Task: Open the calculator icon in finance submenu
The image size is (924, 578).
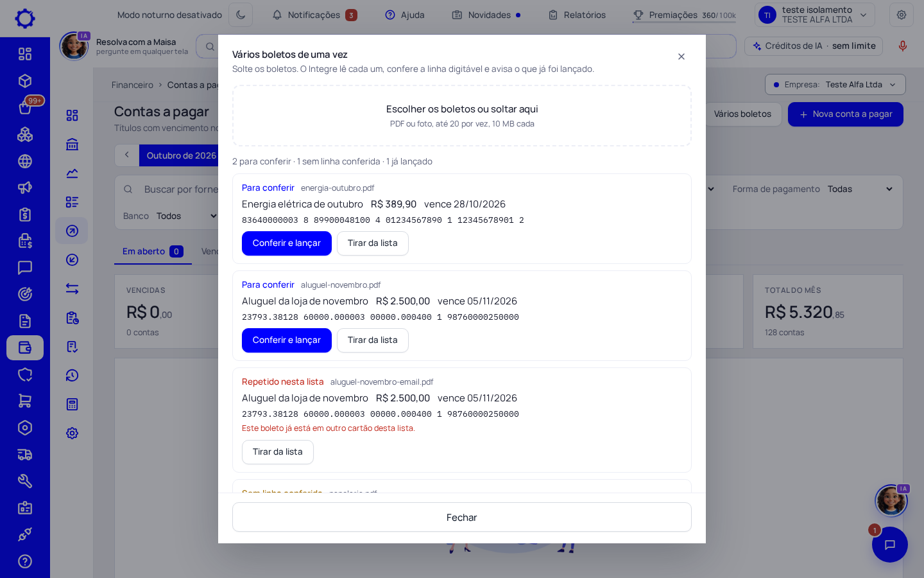Action: pyautogui.click(x=72, y=405)
